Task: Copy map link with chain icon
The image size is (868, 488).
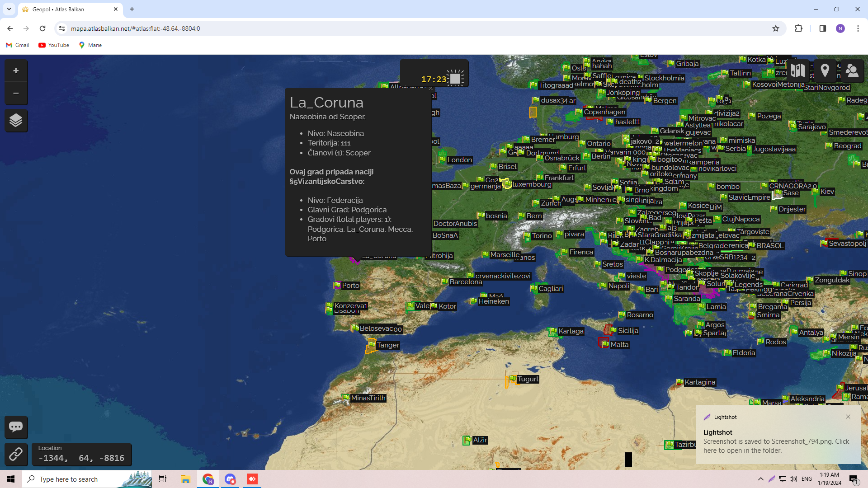Action: click(x=16, y=454)
